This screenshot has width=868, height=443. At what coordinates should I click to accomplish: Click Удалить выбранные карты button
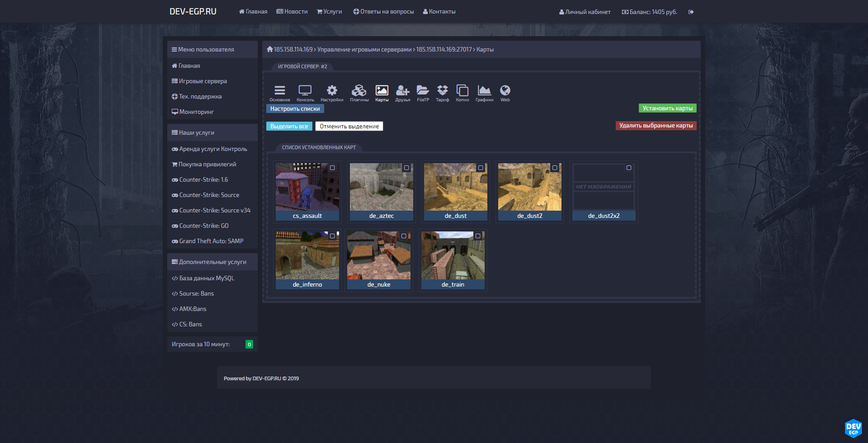[x=656, y=125]
